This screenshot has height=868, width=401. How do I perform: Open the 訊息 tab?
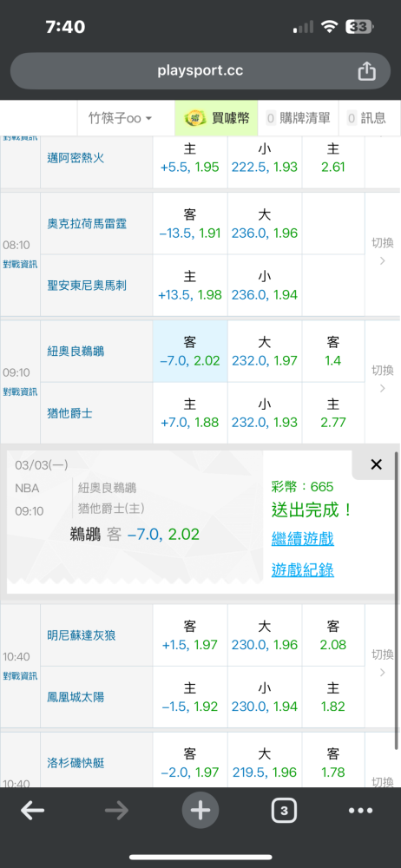click(366, 118)
